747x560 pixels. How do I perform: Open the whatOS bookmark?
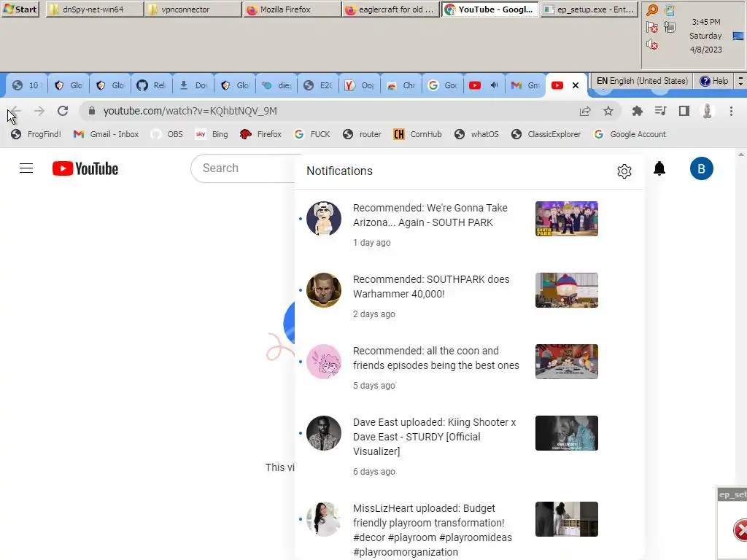click(x=476, y=134)
